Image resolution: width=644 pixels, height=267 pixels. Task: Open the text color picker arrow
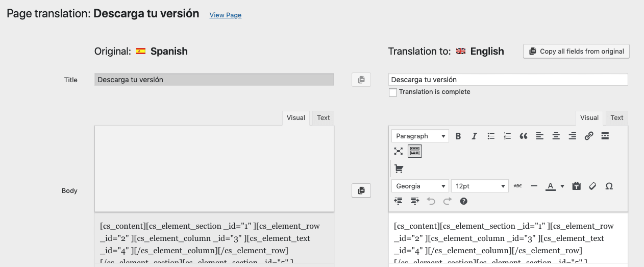pyautogui.click(x=562, y=186)
